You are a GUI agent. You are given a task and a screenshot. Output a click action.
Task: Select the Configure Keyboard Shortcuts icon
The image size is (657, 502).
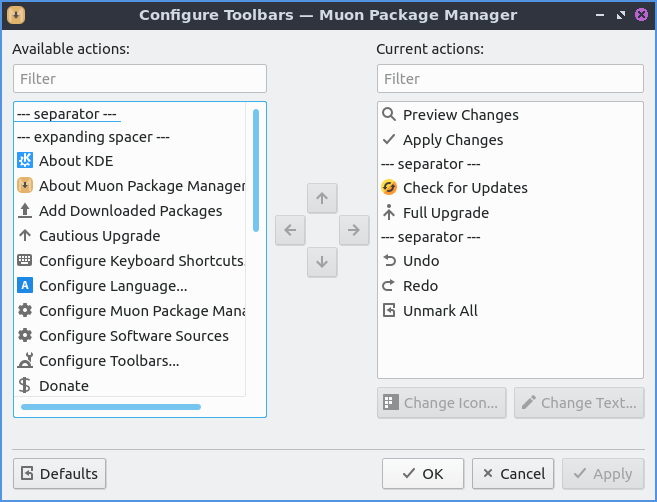26,260
